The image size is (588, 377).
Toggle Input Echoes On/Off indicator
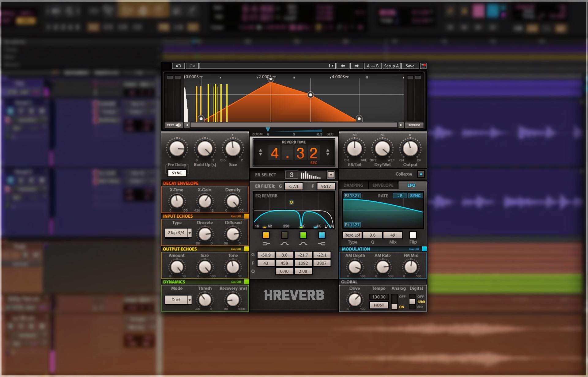pos(247,216)
